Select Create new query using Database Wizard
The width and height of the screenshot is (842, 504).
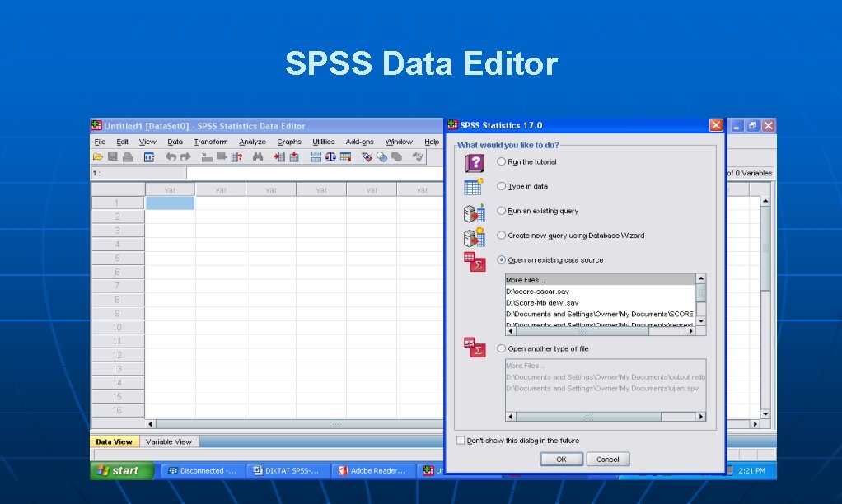coord(501,235)
